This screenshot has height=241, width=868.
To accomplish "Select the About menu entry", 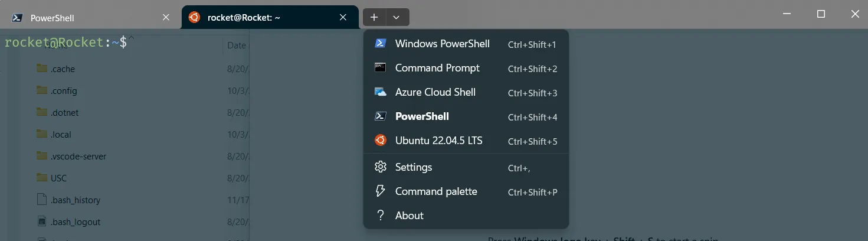I will (466, 216).
